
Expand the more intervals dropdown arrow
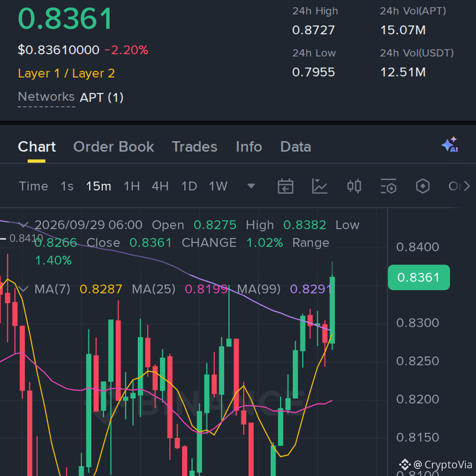tap(251, 186)
